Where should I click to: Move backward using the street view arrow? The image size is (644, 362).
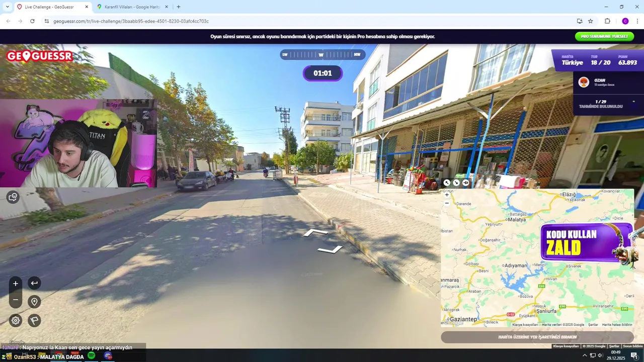point(330,249)
